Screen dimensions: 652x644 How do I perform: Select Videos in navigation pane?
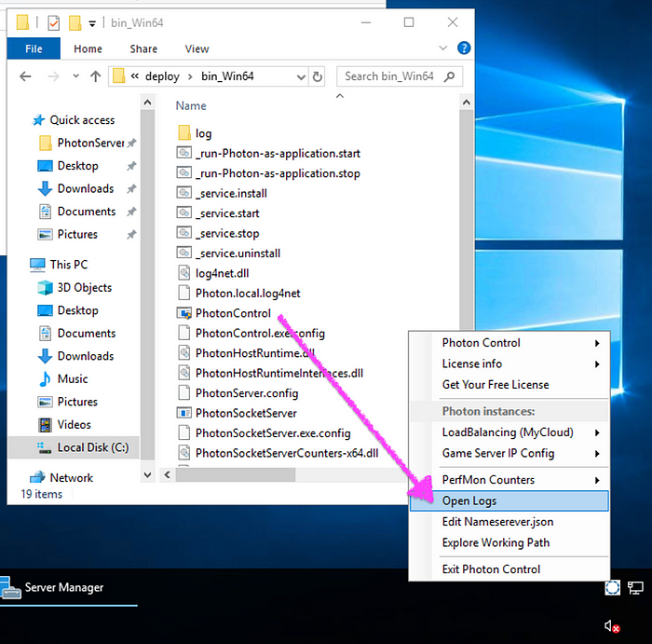(64, 425)
